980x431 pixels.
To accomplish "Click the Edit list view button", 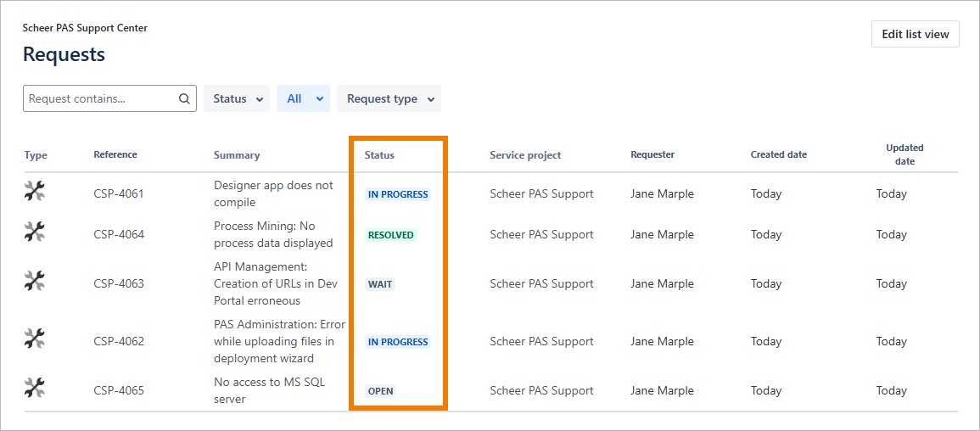I will (x=915, y=34).
